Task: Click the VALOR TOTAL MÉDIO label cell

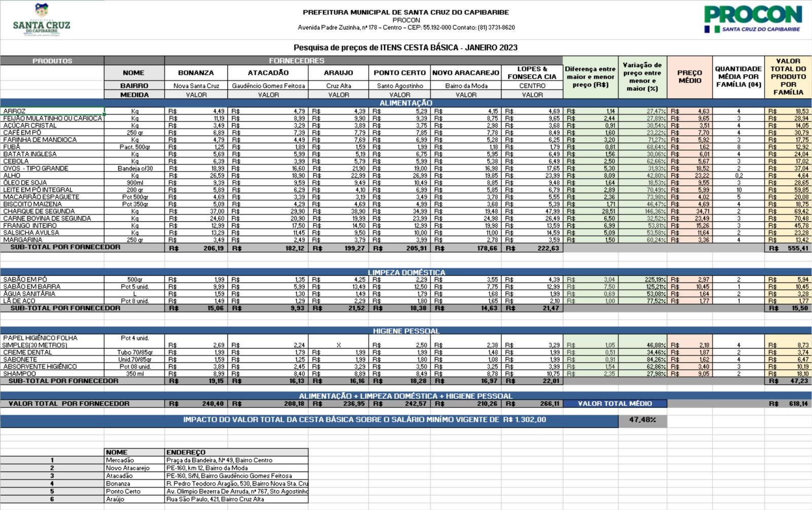Action: tap(615, 403)
